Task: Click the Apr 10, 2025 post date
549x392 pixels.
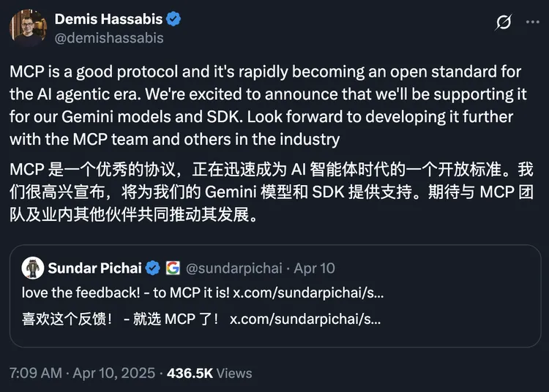Action: (x=116, y=373)
